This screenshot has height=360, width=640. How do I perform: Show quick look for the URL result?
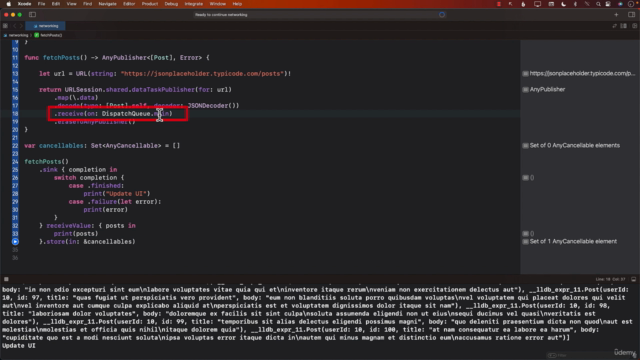(x=526, y=73)
